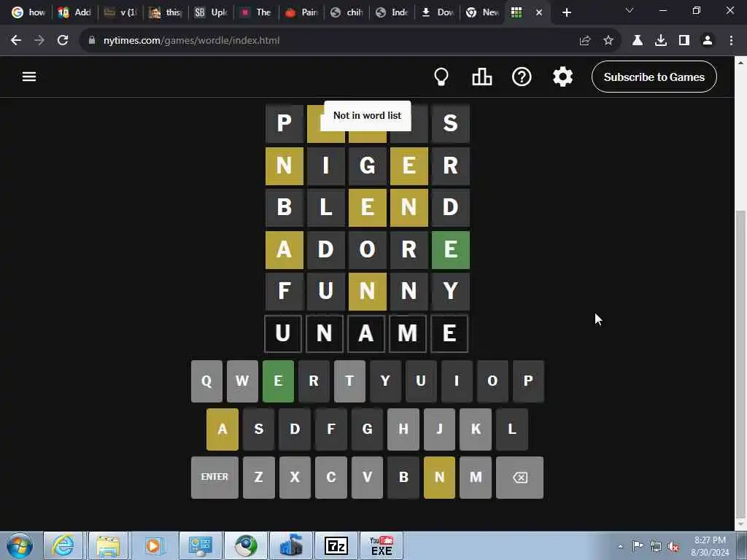Viewport: 747px width, 560px height.
Task: Tap the S key on the keyboard
Action: (x=259, y=429)
